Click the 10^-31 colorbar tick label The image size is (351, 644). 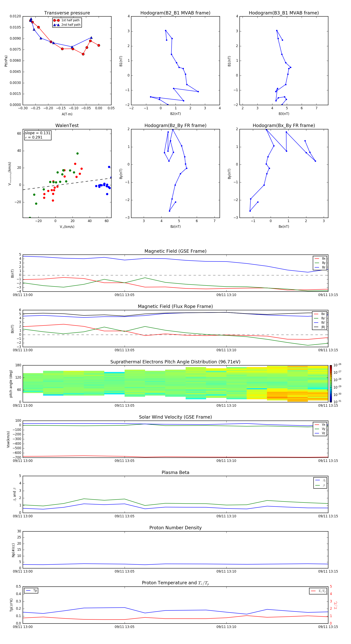point(337,402)
